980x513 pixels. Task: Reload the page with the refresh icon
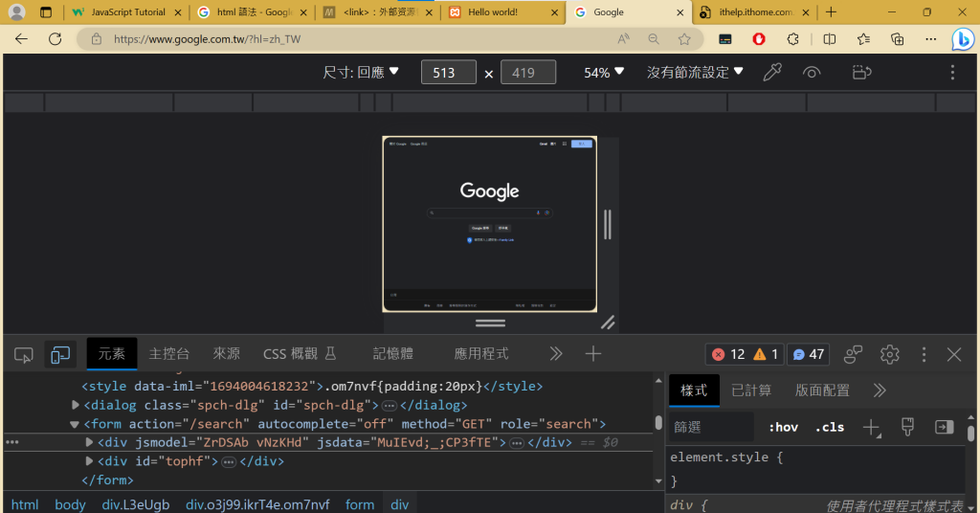(55, 38)
